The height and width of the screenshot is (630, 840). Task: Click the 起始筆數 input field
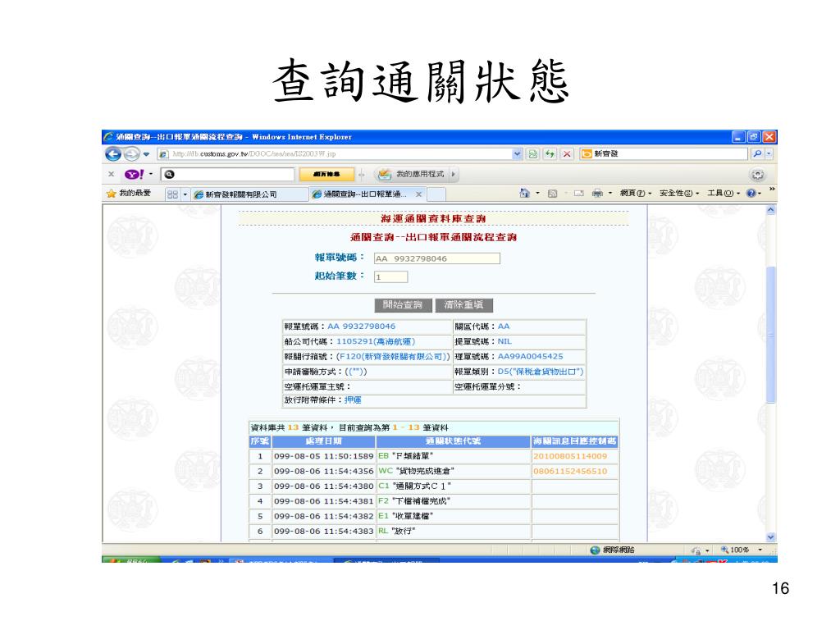390,277
